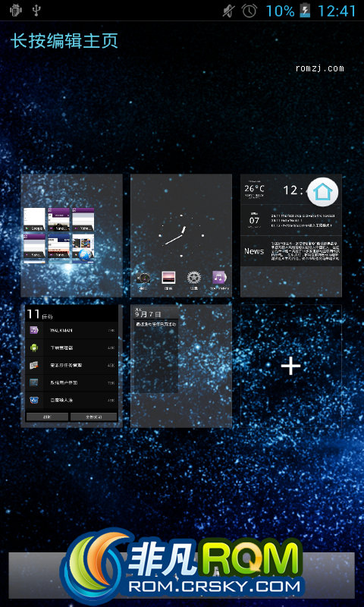Tap the battery charging icon in status bar
364x607 pixels.
pos(305,11)
